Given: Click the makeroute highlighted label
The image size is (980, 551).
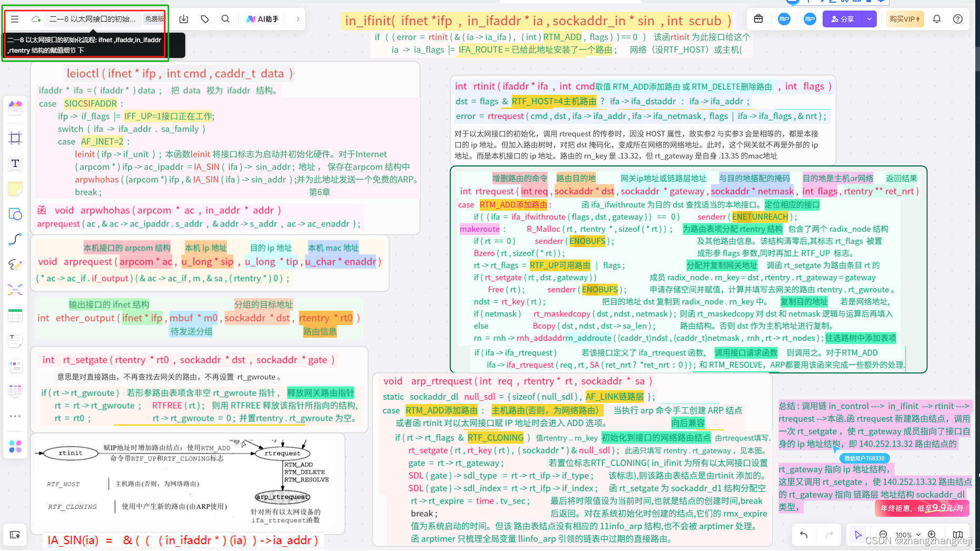Looking at the screenshot, I should coord(479,229).
